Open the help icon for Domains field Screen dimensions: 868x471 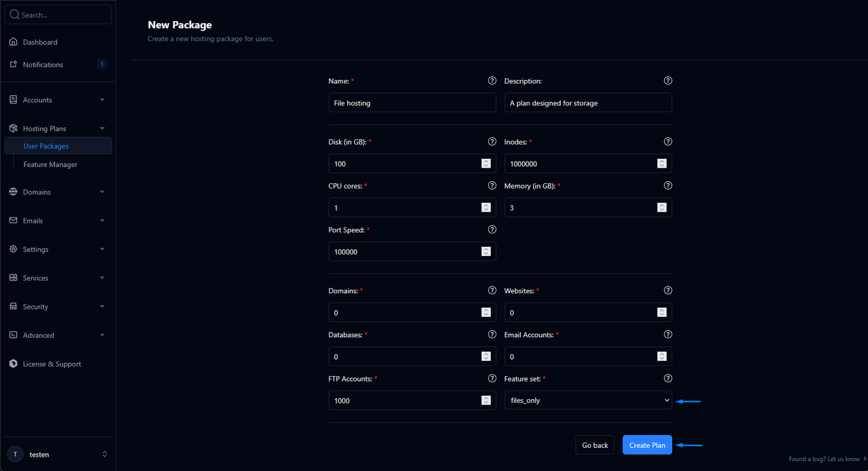pos(492,290)
